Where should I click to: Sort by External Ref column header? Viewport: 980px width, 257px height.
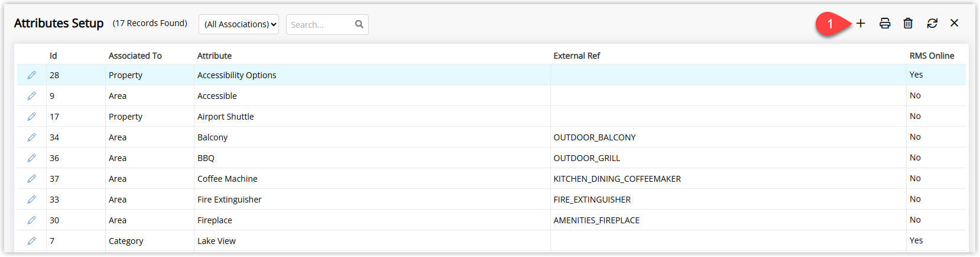[577, 56]
